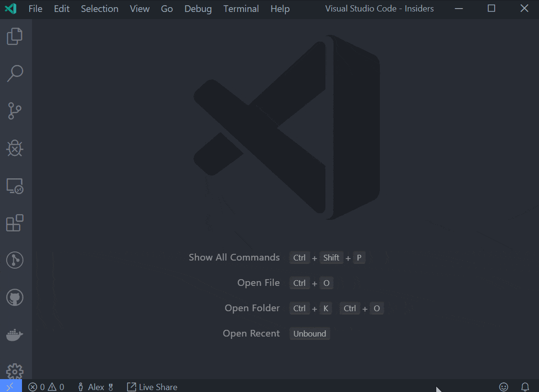Send feedback via smiley icon
This screenshot has height=392, width=539.
[504, 387]
